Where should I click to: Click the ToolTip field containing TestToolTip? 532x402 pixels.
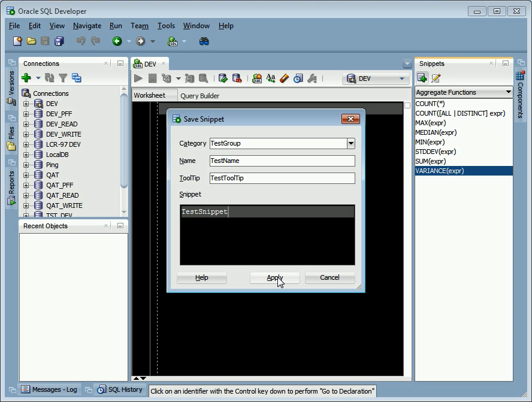282,178
